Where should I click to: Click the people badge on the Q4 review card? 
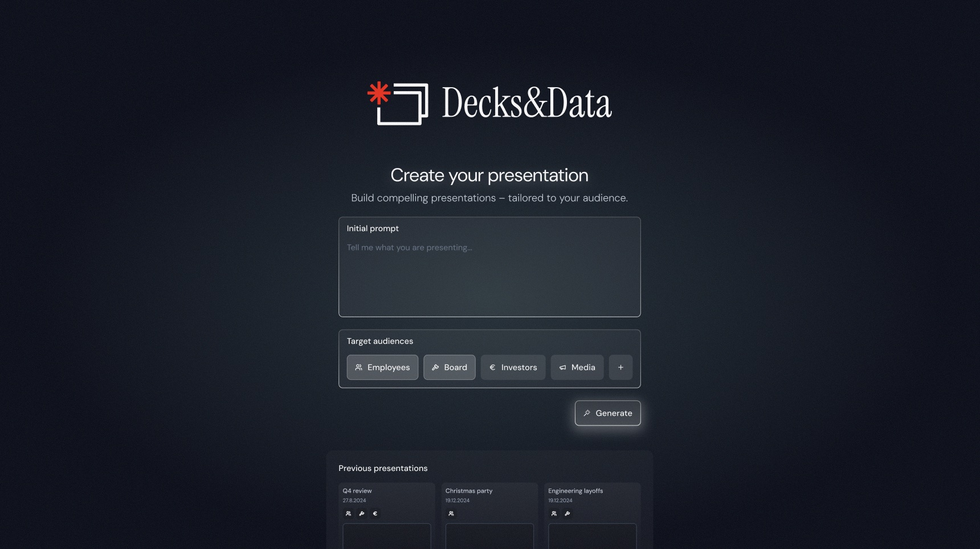click(x=348, y=514)
